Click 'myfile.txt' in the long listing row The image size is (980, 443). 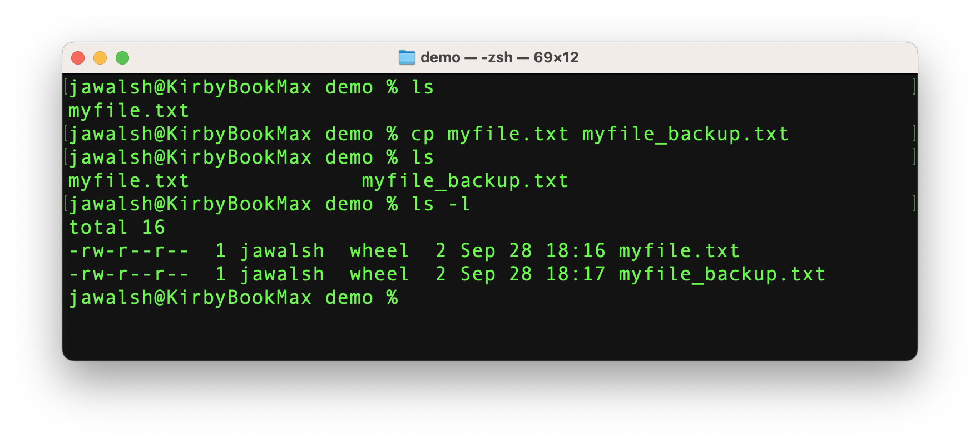coord(679,251)
